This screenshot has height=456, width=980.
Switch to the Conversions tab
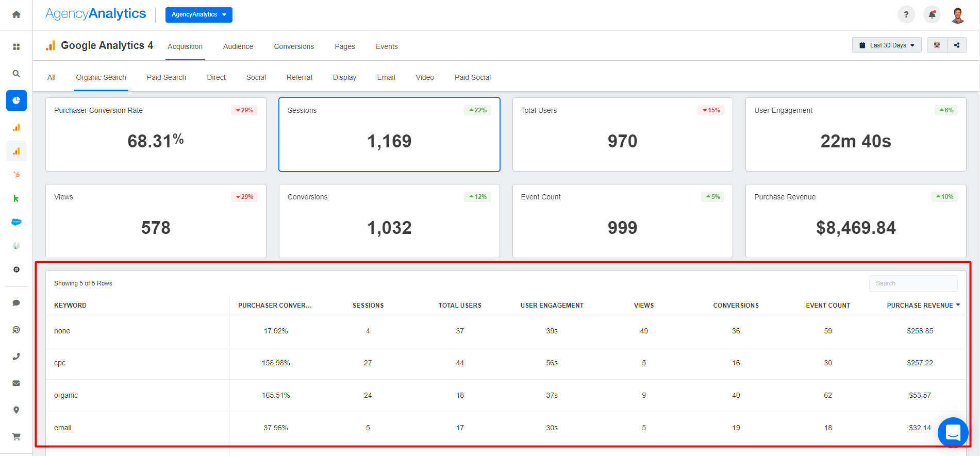(294, 46)
